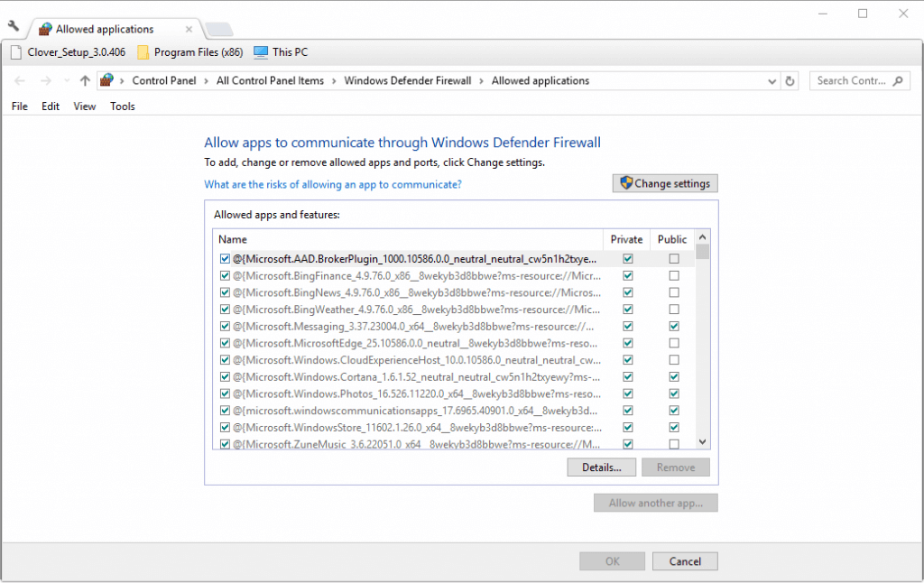Toggle Public checkbox for Windows.Cortana
This screenshot has height=583, width=924.
coord(673,376)
